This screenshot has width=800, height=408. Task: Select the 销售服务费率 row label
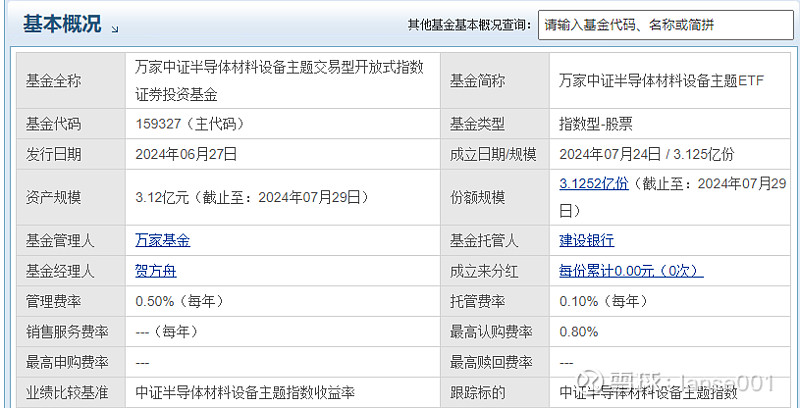pyautogui.click(x=67, y=332)
